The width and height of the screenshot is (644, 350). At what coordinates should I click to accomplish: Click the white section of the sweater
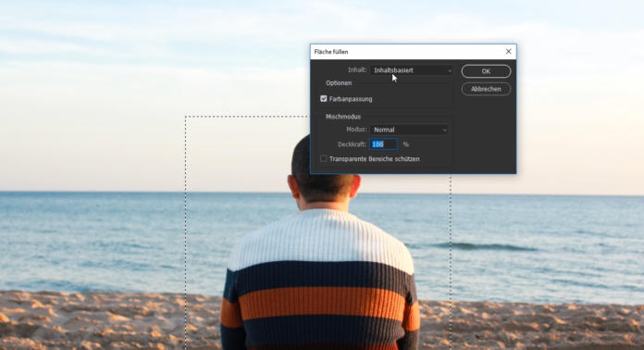tap(322, 238)
